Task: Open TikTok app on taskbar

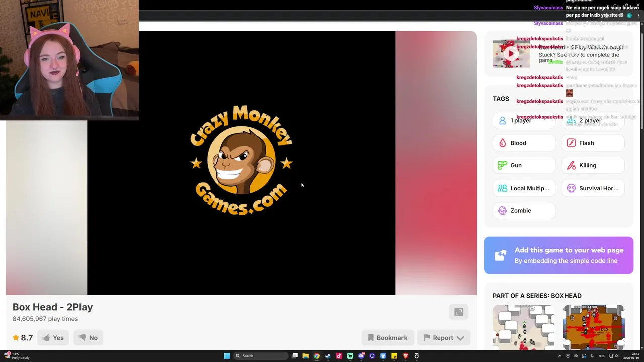Action: [x=339, y=356]
